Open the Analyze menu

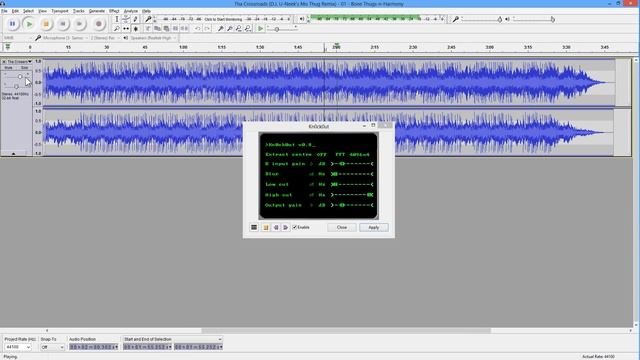pyautogui.click(x=131, y=11)
